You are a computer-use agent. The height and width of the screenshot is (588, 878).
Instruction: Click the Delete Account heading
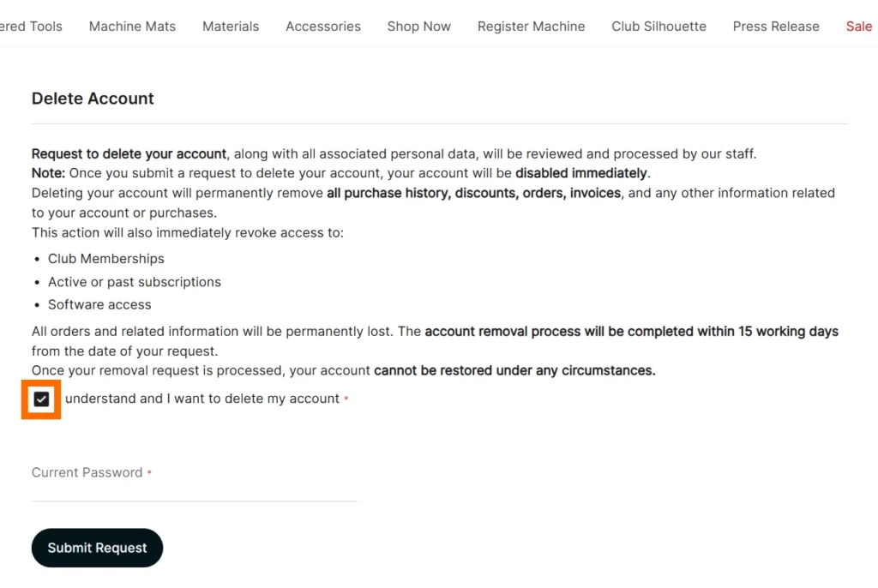(93, 99)
